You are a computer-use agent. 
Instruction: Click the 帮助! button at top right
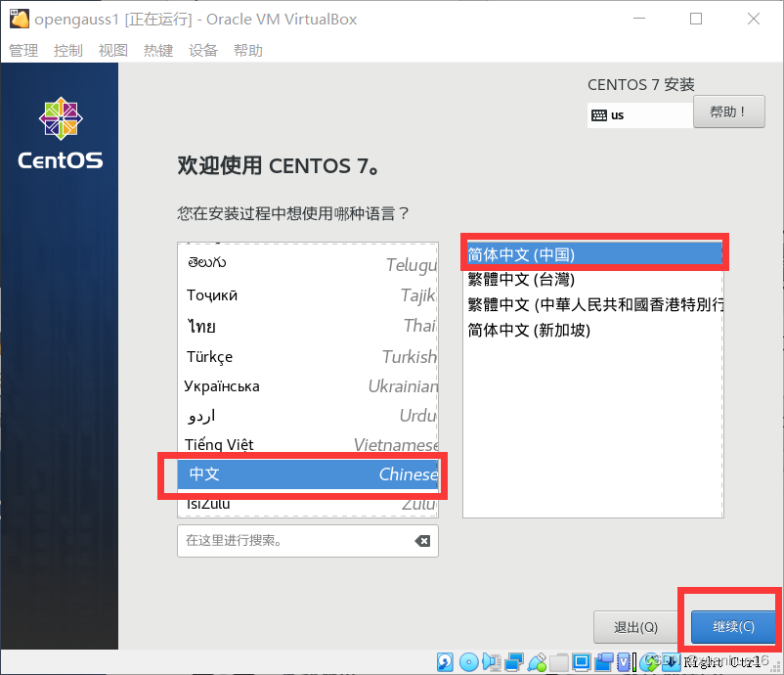click(x=729, y=112)
